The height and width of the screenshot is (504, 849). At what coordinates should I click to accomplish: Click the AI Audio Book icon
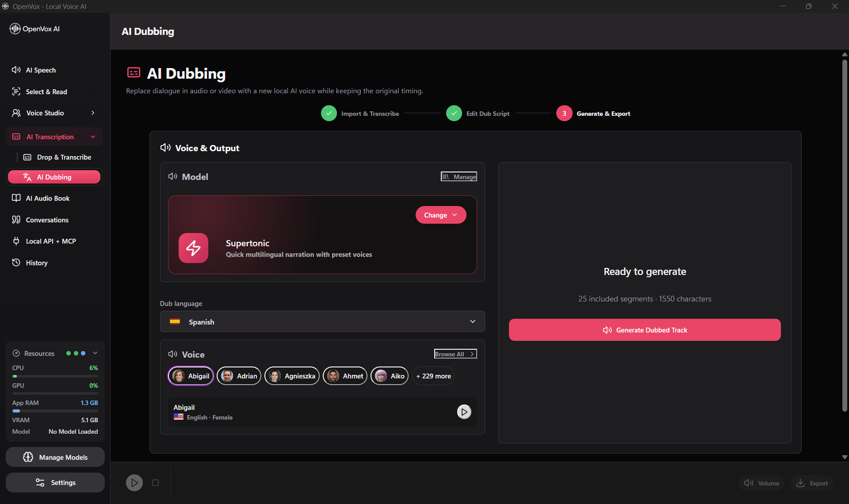(x=16, y=198)
